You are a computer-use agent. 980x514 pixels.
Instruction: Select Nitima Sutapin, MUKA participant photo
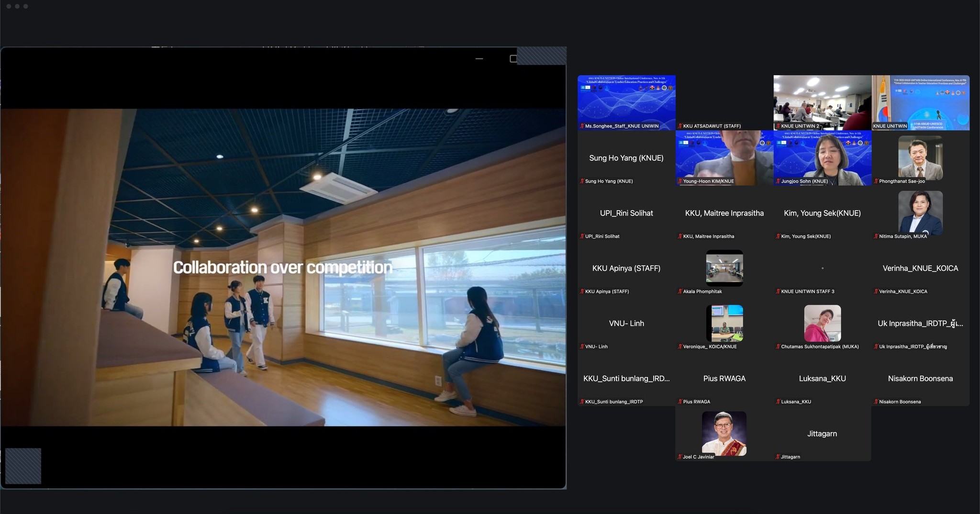click(x=920, y=212)
